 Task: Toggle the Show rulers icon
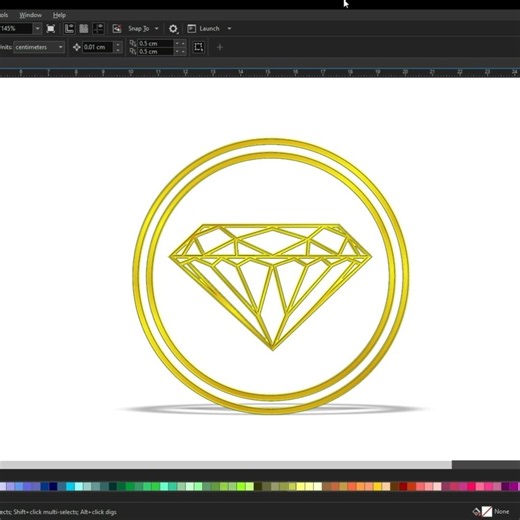69,29
